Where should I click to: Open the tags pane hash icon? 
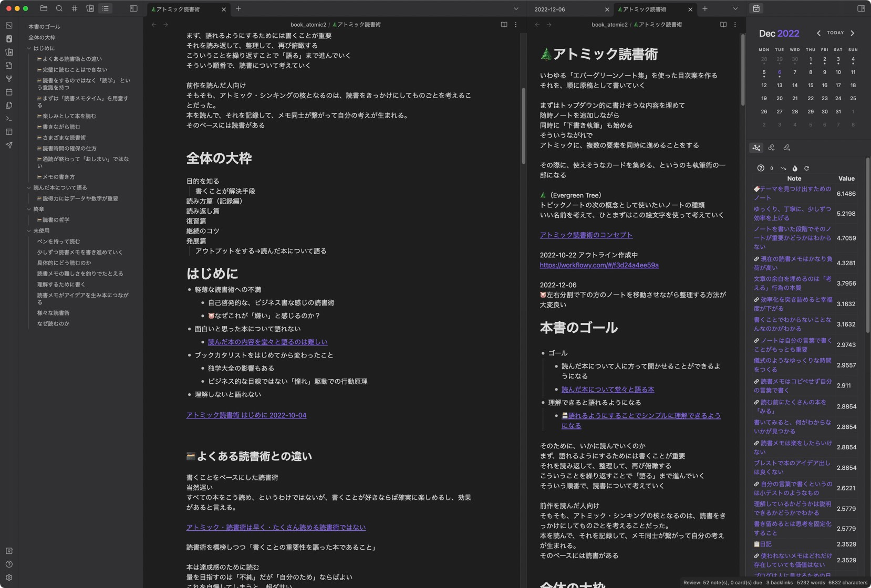coord(74,8)
